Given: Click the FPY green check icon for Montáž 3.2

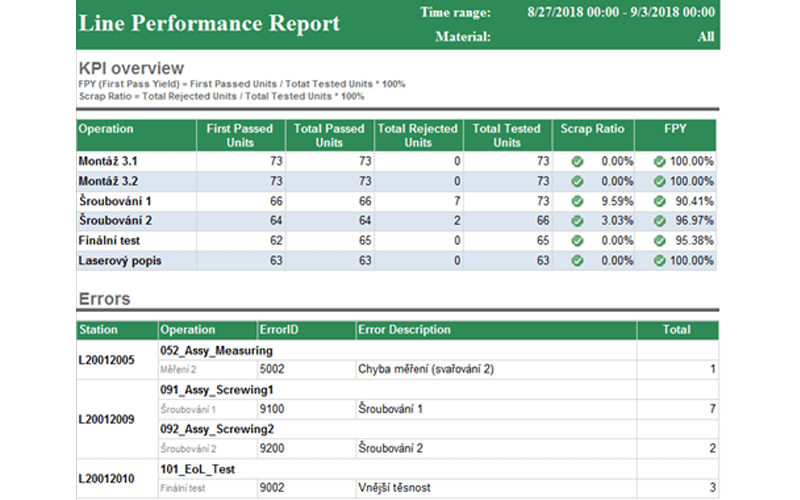Looking at the screenshot, I should pyautogui.click(x=659, y=181).
